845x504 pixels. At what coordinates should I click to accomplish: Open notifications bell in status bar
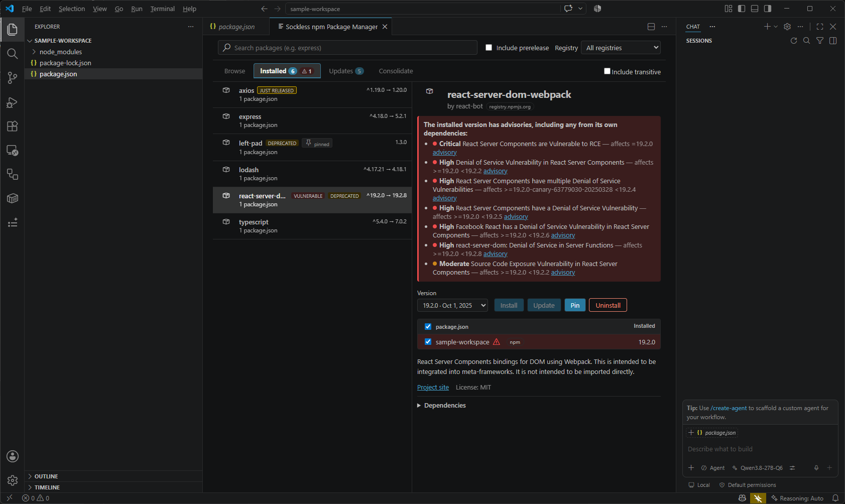tap(835, 498)
